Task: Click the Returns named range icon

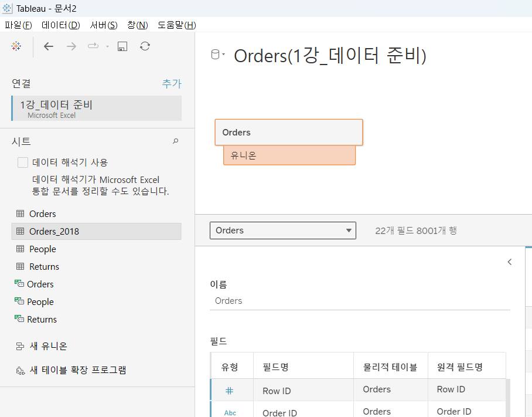Action: pos(19,319)
